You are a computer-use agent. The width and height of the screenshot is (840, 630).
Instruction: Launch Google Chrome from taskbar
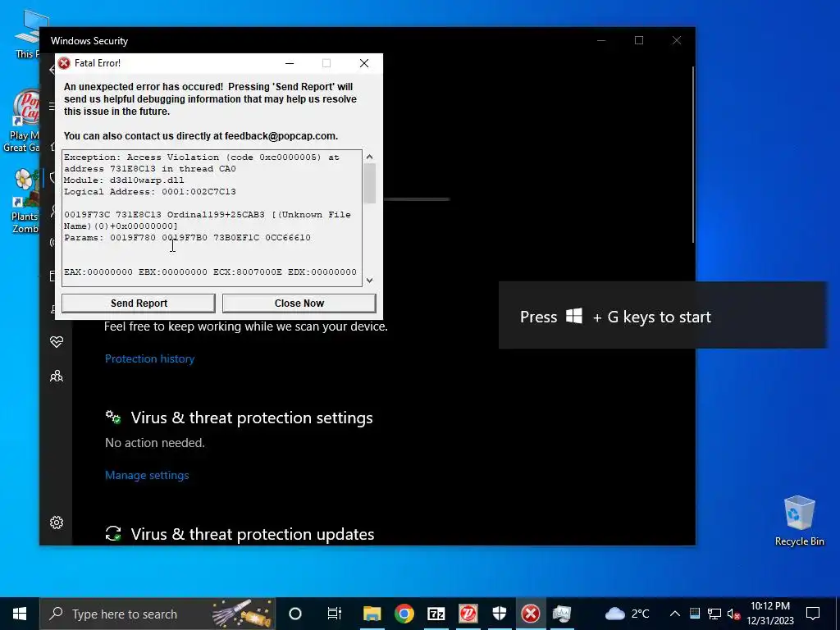(404, 614)
